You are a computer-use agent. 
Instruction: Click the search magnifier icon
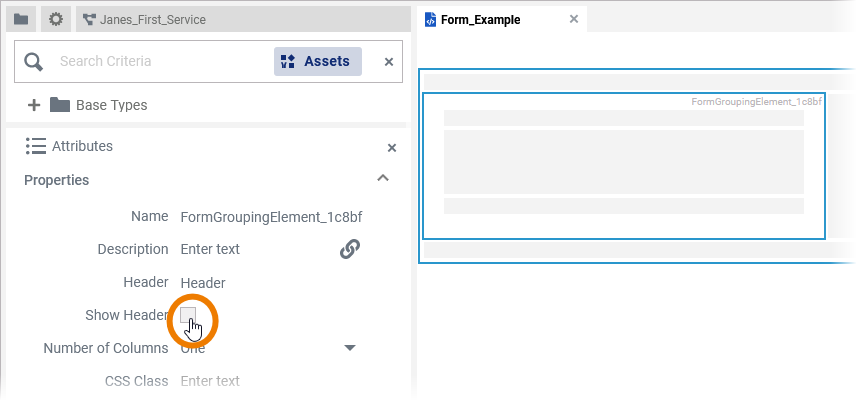[34, 62]
